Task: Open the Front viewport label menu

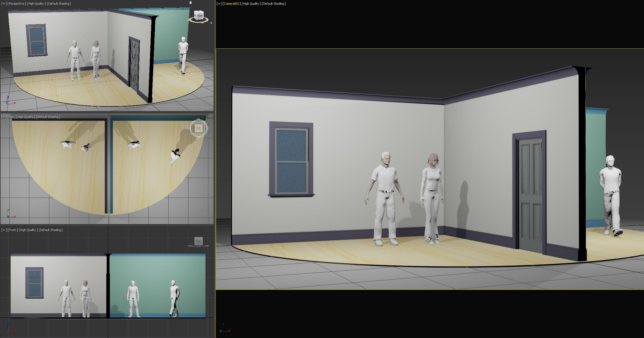Action: click(x=12, y=230)
